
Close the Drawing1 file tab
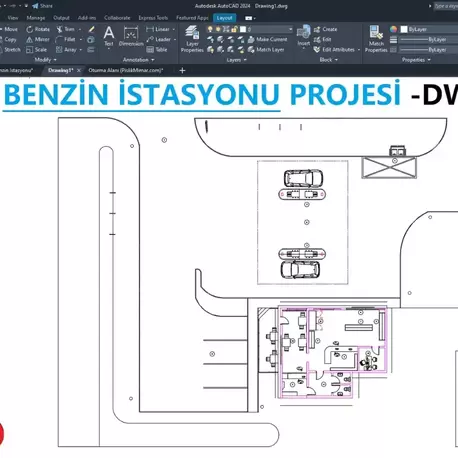(79, 70)
